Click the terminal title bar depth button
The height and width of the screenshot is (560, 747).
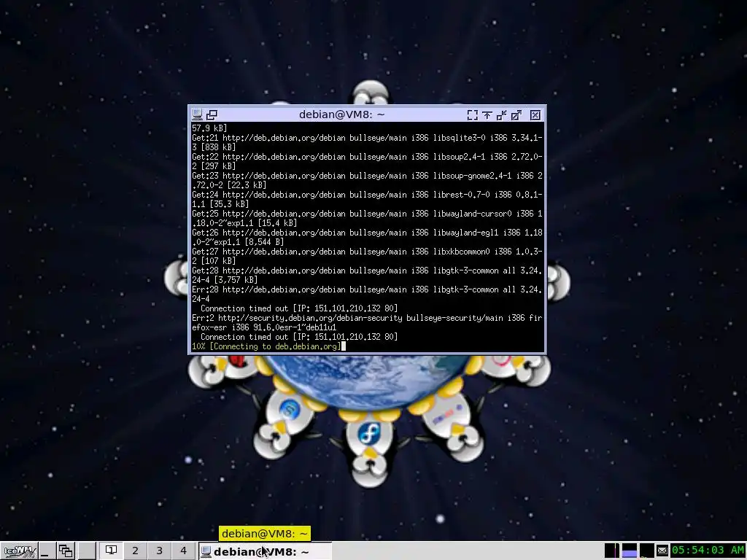[212, 114]
